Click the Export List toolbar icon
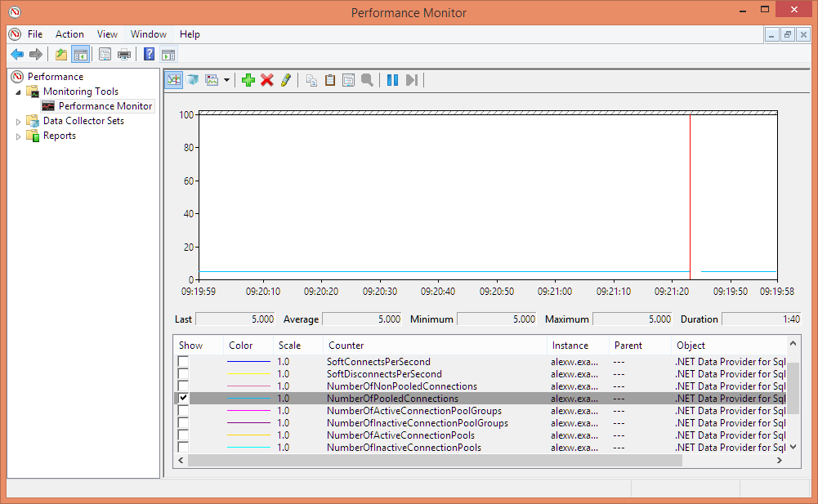Screen dimensions: 818x504 pyautogui.click(x=105, y=54)
